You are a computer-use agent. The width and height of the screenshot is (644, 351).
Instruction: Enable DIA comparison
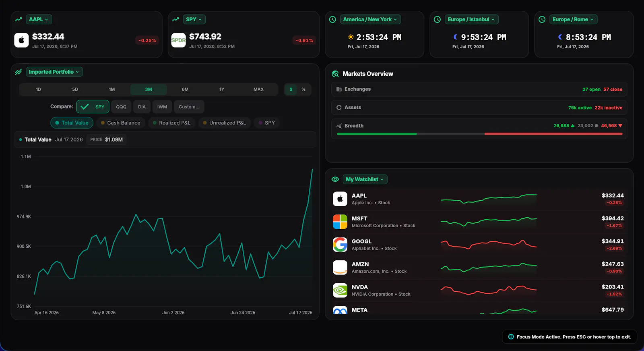point(142,107)
